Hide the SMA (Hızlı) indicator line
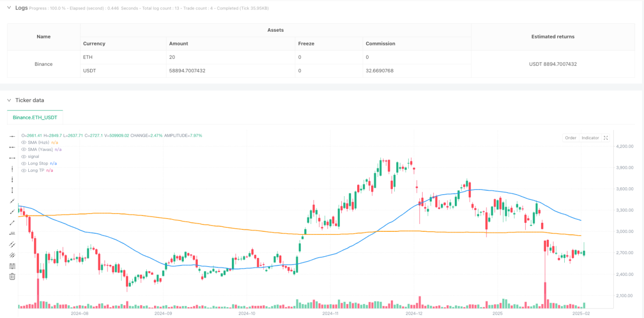This screenshot has height=318, width=644. [x=24, y=142]
